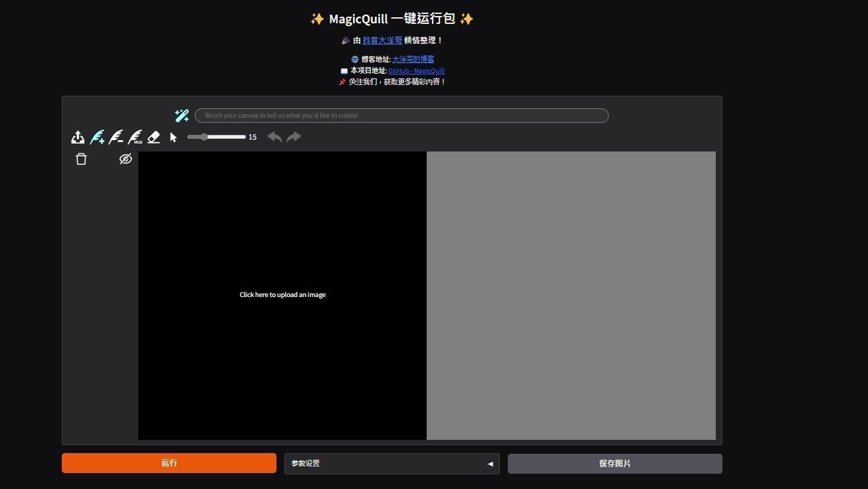Click the redo arrow

click(x=294, y=137)
